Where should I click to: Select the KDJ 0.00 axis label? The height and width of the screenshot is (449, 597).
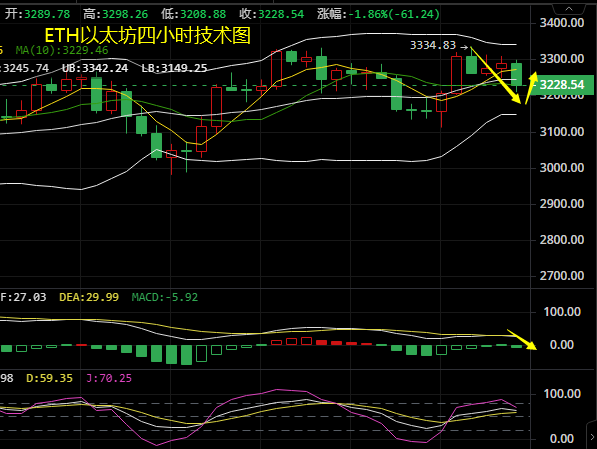[562, 439]
